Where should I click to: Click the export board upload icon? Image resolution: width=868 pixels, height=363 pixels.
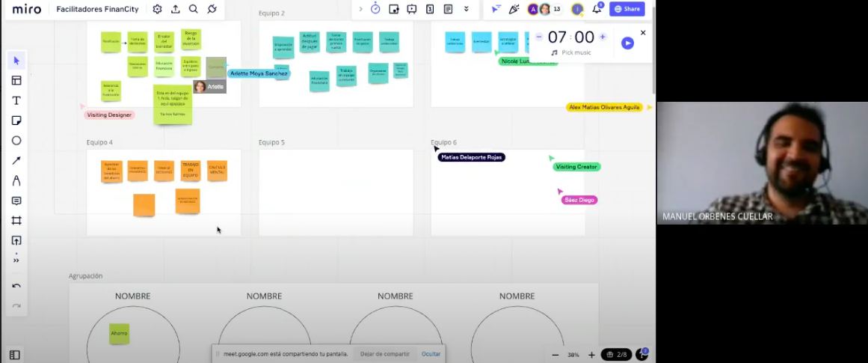click(x=176, y=9)
